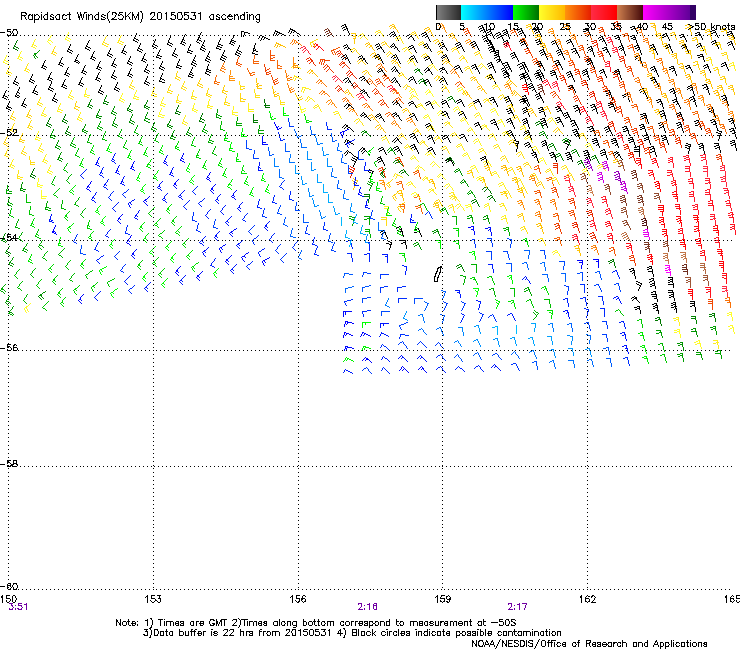Viewport: 740px width, 650px height.
Task: Click the purple '3:51' pass time label
Action: (x=18, y=607)
